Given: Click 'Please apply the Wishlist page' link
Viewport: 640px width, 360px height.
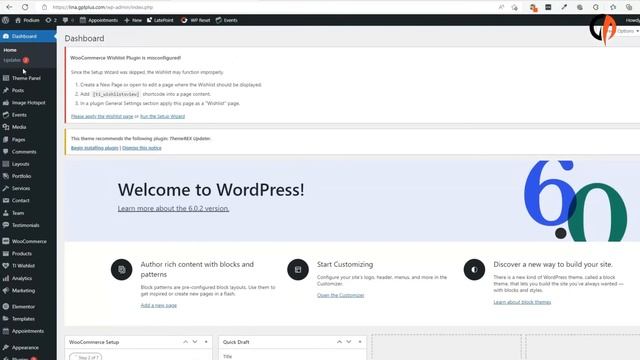Looking at the screenshot, I should (x=102, y=116).
